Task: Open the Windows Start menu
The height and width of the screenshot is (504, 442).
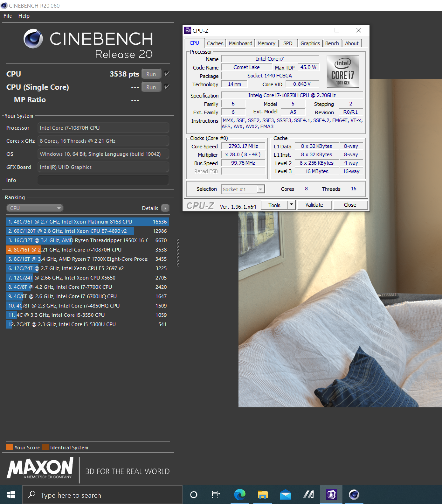Action: pyautogui.click(x=11, y=495)
